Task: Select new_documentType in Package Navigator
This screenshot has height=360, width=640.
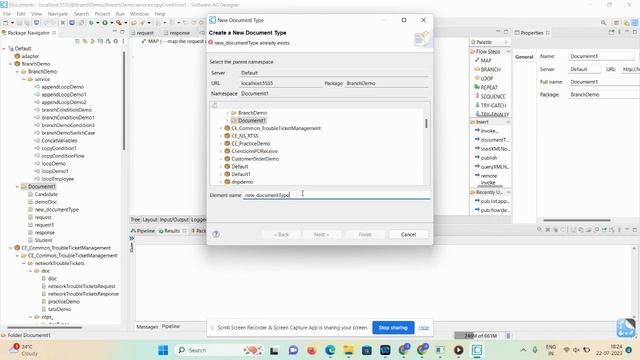Action: point(57,209)
